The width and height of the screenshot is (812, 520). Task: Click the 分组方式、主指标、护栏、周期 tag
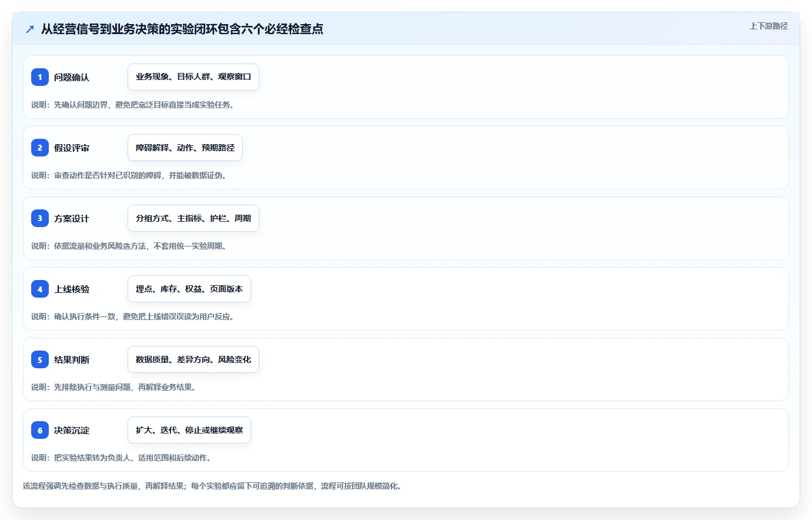coord(193,218)
